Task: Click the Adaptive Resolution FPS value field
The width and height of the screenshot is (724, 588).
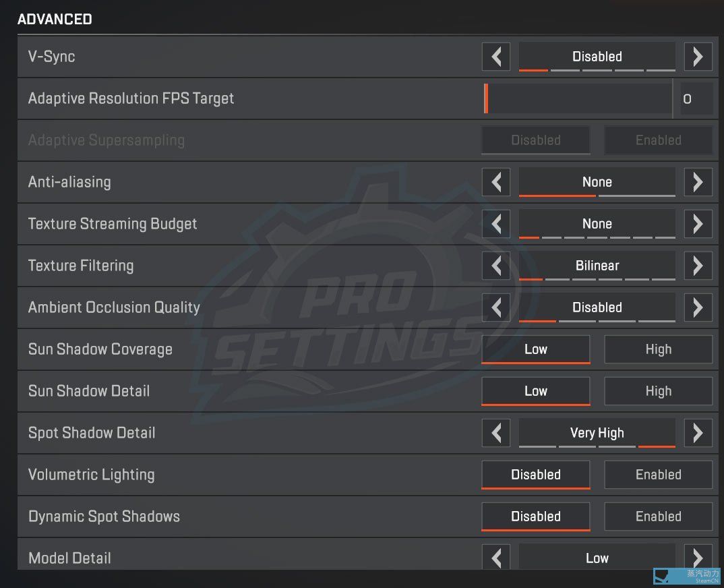Action: click(x=694, y=98)
